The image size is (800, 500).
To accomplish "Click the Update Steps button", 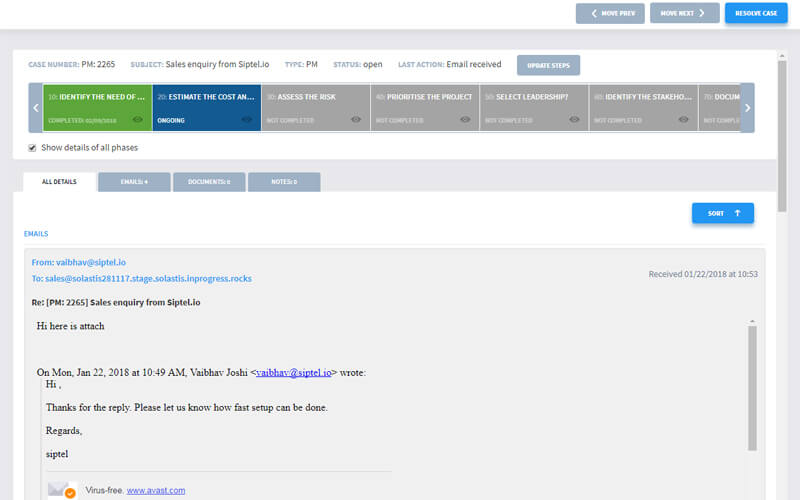I will [x=548, y=65].
